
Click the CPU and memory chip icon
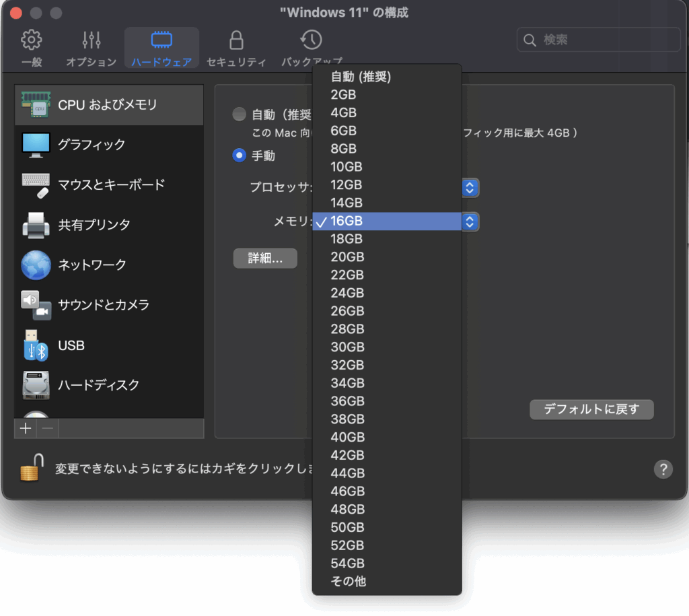click(36, 104)
